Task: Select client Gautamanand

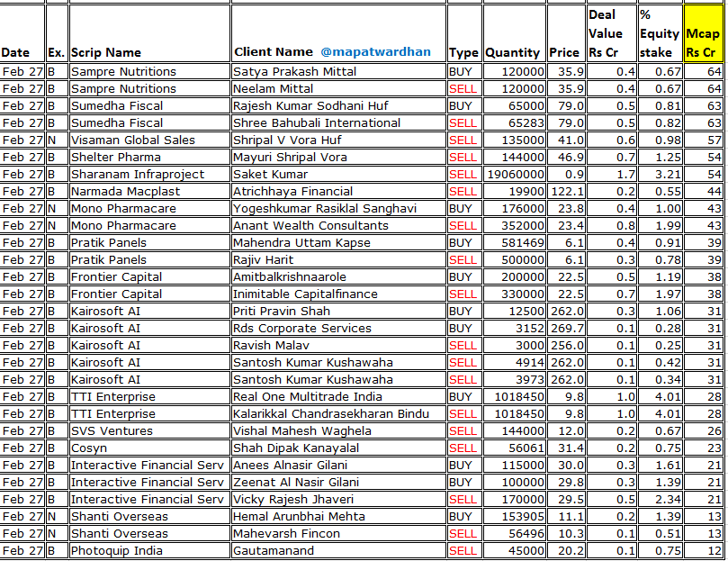Action: pyautogui.click(x=273, y=551)
